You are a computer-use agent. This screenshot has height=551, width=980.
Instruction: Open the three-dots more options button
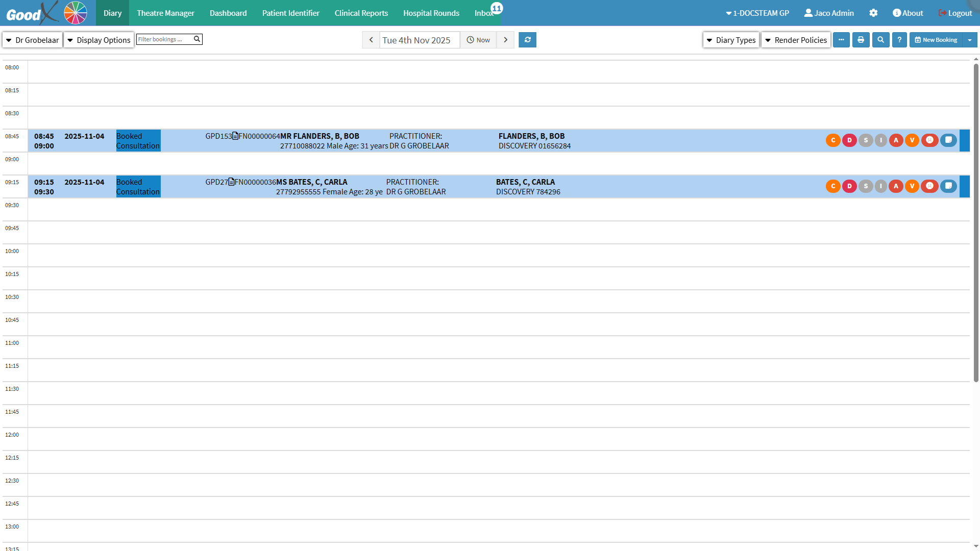coord(841,40)
